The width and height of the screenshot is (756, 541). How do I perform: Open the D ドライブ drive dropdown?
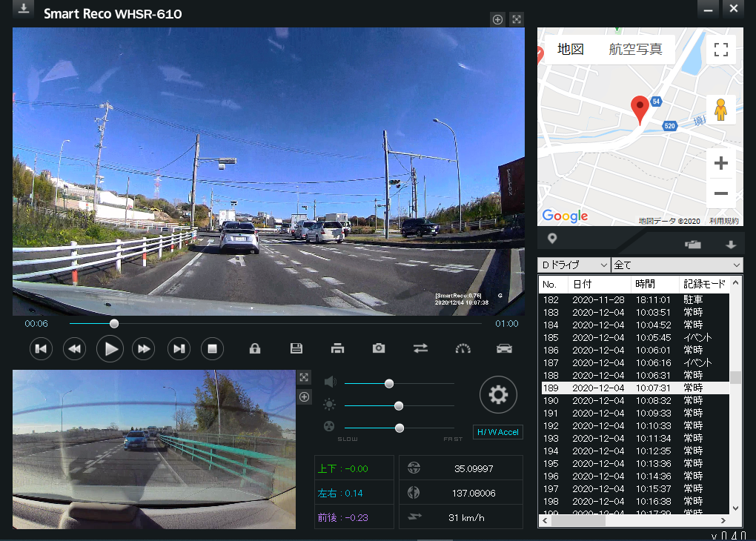tap(574, 265)
